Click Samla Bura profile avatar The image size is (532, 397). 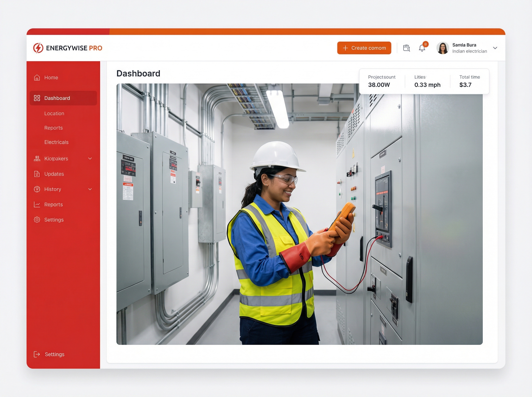443,48
